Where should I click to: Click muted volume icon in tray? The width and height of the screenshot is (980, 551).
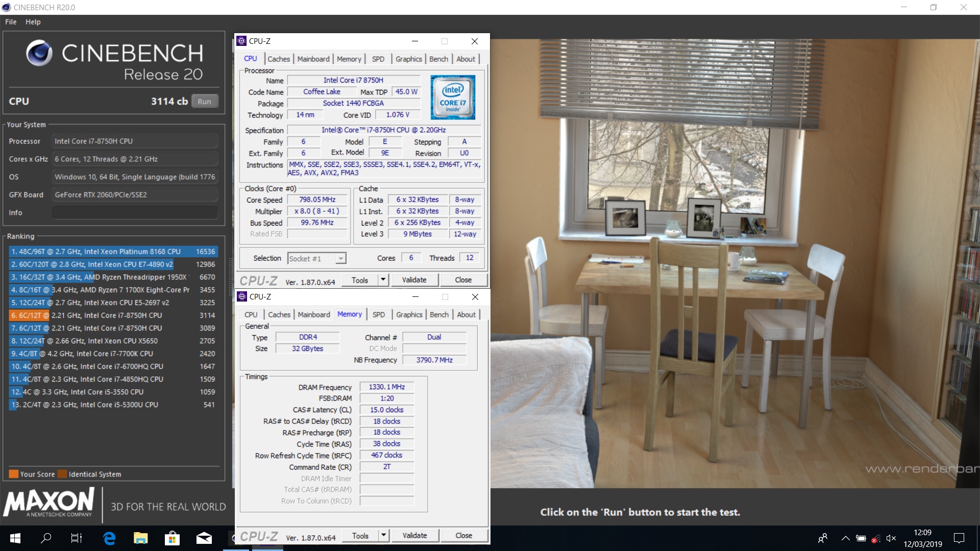[891, 538]
